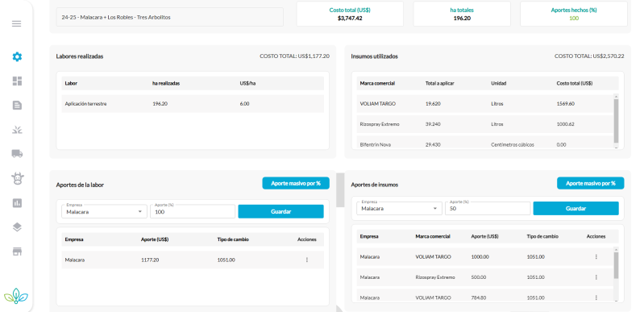Open the bar chart reports icon
644x312 pixels.
[17, 203]
